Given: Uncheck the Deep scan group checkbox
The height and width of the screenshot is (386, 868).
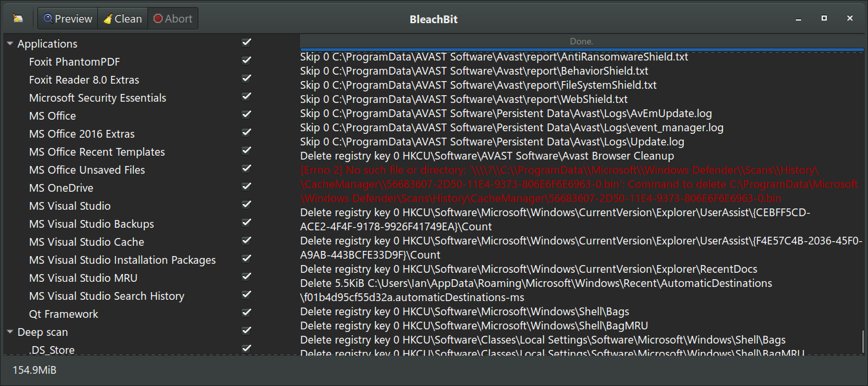Looking at the screenshot, I should point(247,331).
